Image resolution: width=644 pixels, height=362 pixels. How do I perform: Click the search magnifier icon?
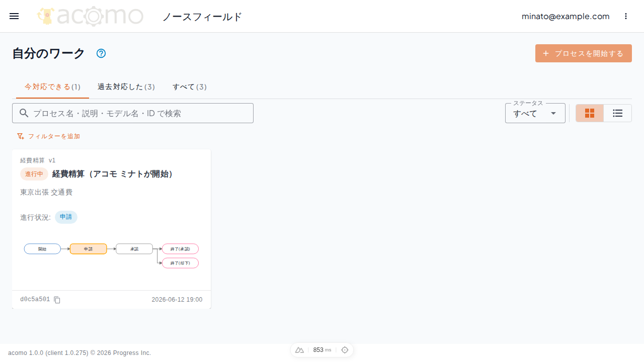(x=24, y=113)
